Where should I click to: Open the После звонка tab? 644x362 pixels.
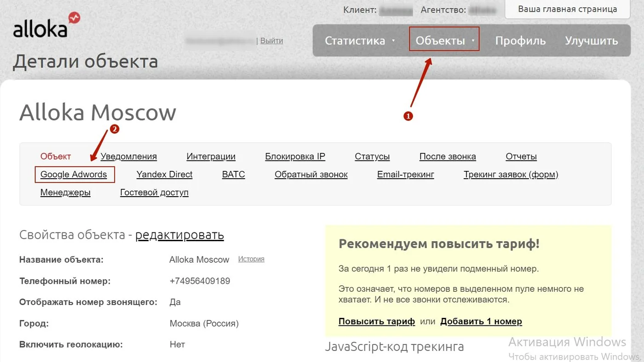448,156
